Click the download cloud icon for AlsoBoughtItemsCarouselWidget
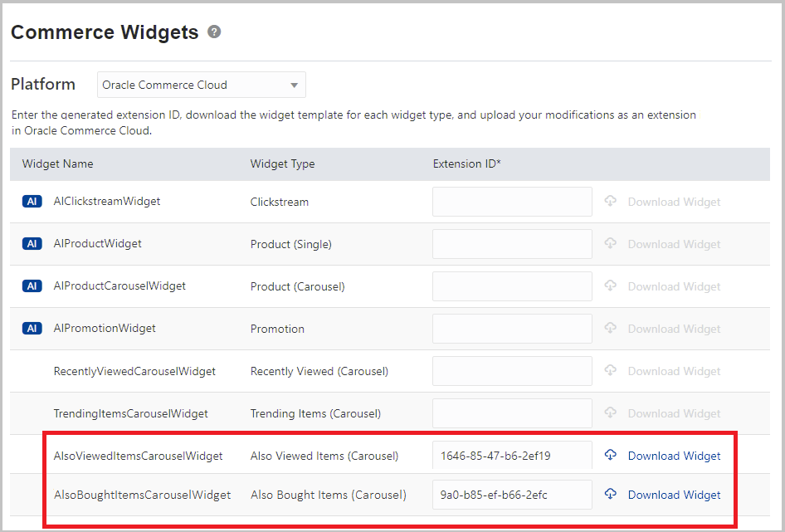Viewport: 785px width, 532px height. tap(611, 494)
